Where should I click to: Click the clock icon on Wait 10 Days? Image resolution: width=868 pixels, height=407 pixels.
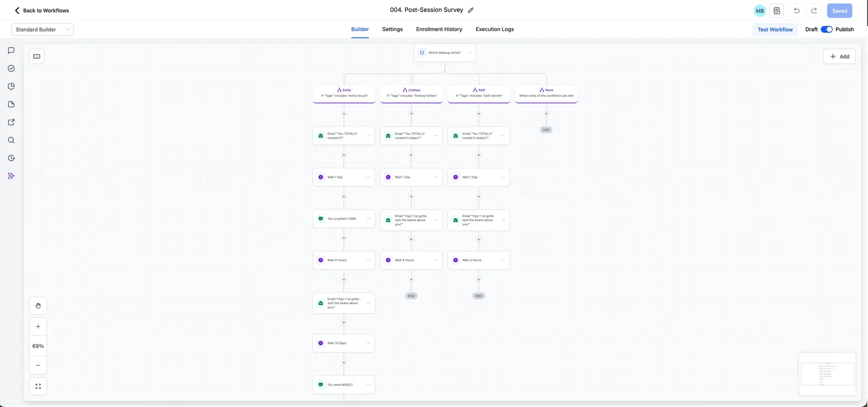click(321, 343)
